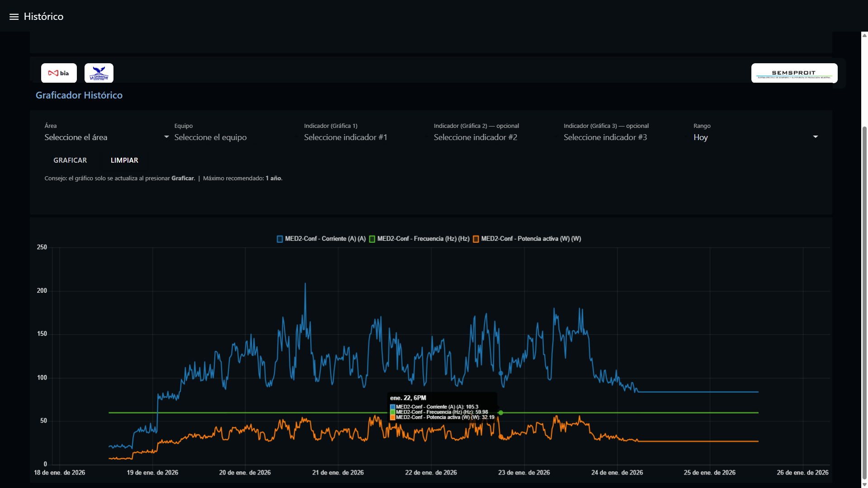
Task: Click the bia logo
Action: click(x=59, y=73)
